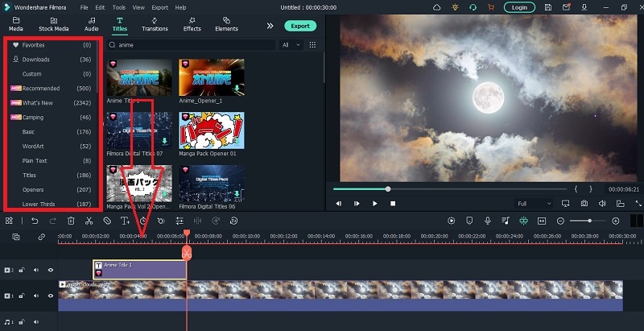Open the headset support icon

pyautogui.click(x=473, y=7)
